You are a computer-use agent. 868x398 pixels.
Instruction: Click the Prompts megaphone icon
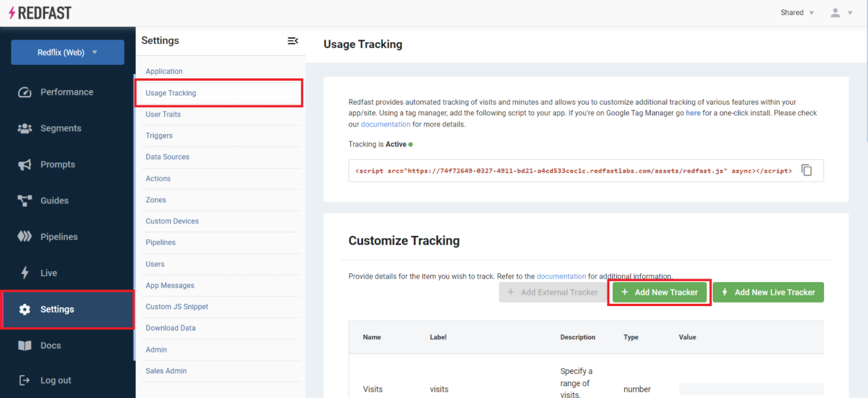[25, 164]
